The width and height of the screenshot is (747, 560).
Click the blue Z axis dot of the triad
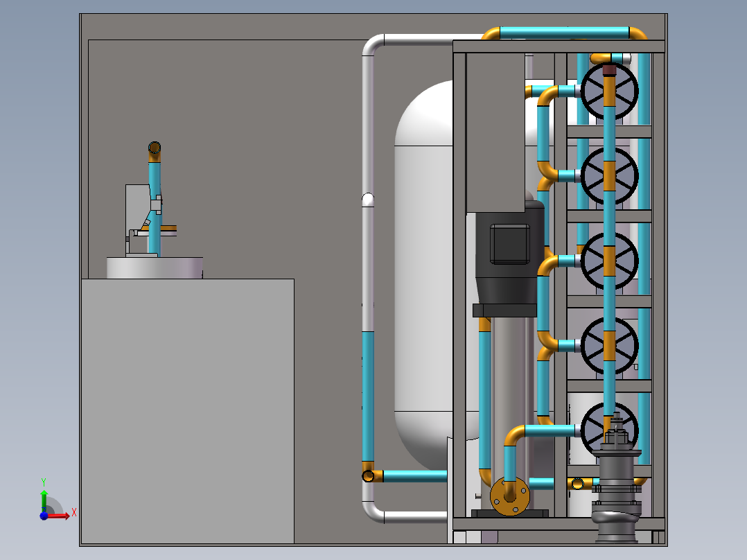click(44, 516)
